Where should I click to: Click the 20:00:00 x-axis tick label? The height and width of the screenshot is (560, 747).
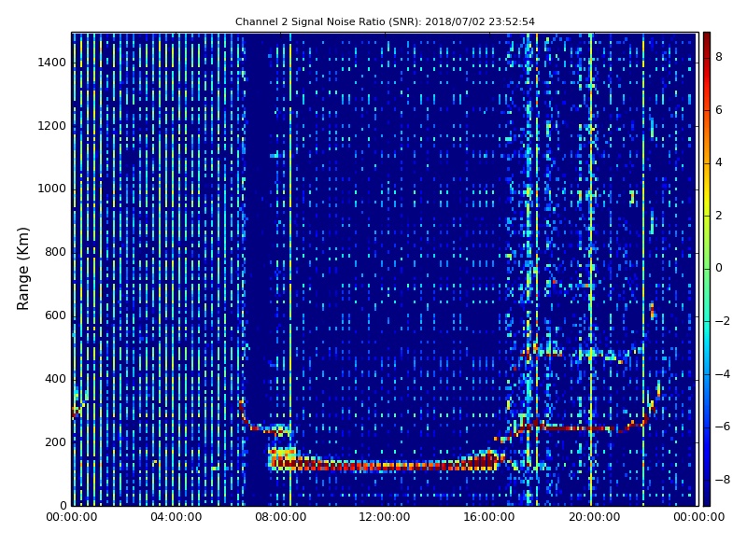coord(594,517)
